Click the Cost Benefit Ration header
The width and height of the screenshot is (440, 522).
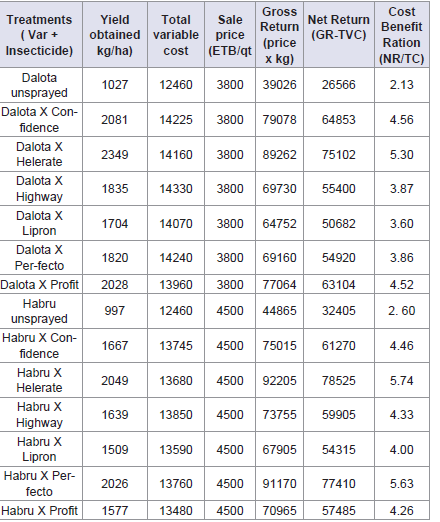pyautogui.click(x=402, y=35)
